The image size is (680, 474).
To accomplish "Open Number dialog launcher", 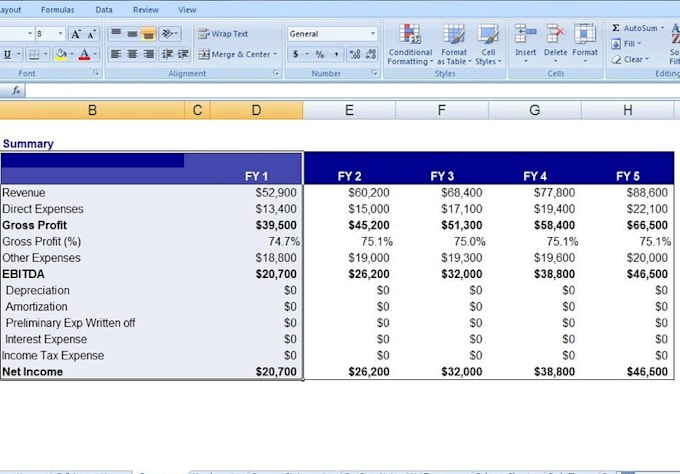I will tap(374, 73).
